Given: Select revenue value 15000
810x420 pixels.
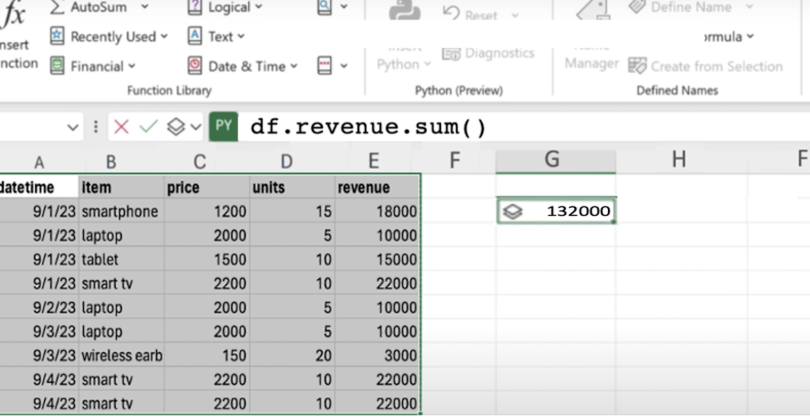Looking at the screenshot, I should pos(378,259).
